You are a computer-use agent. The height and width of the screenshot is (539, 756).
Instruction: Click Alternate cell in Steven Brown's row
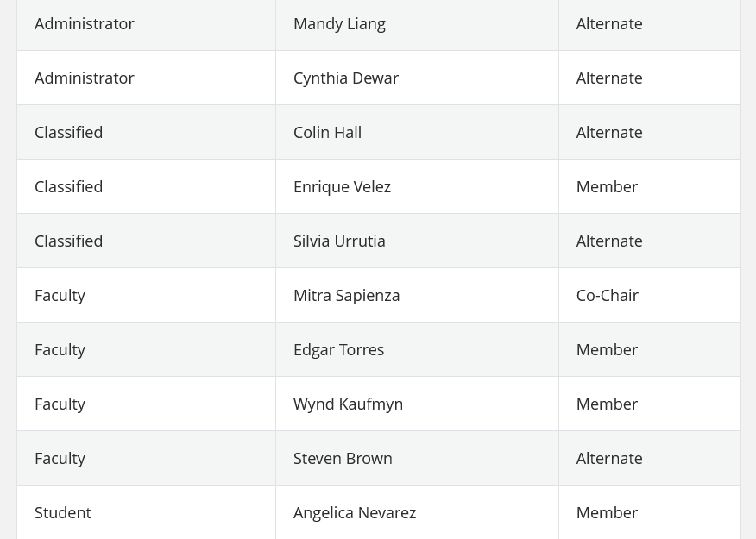pyautogui.click(x=609, y=459)
